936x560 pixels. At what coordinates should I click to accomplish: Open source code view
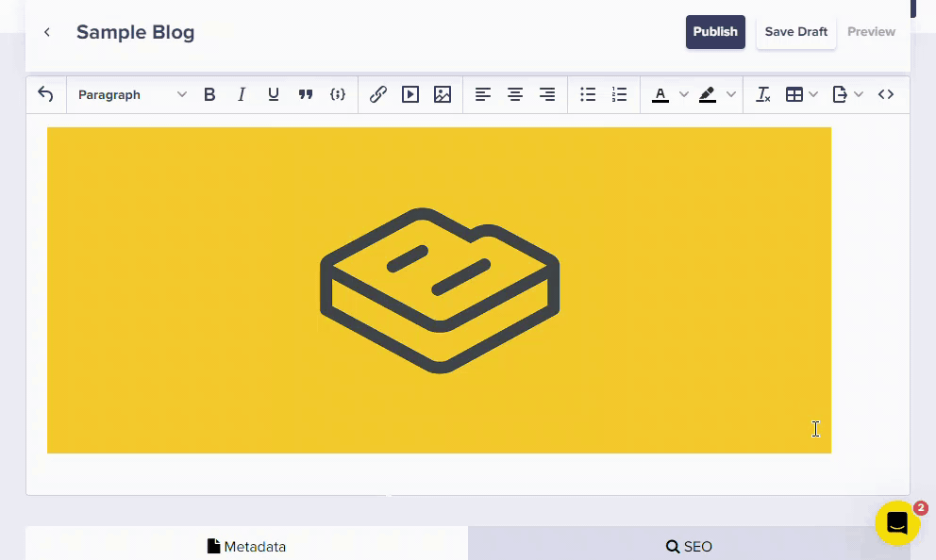tap(886, 94)
